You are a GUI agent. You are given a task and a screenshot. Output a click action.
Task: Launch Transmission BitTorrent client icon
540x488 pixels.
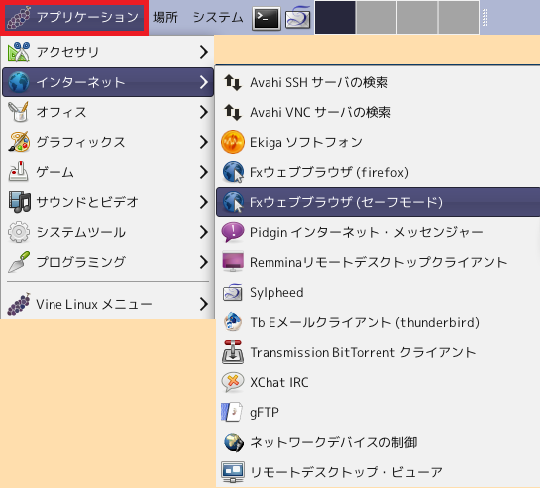tap(233, 352)
